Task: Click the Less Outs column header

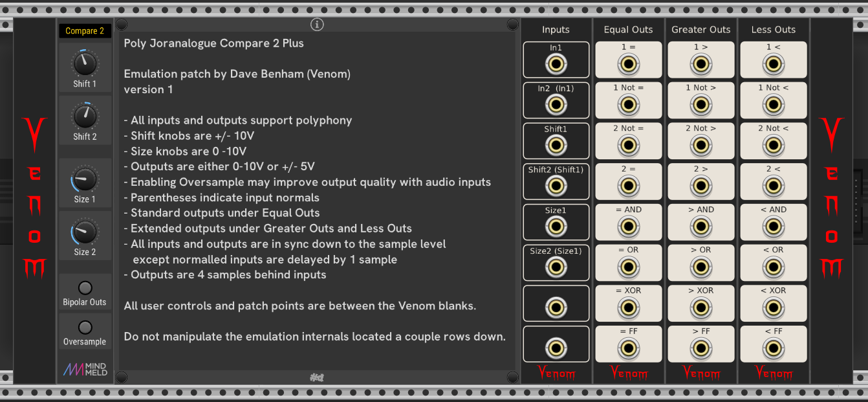Action: (773, 30)
